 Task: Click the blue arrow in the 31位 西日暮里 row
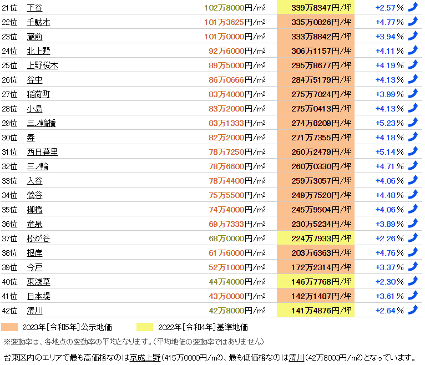[x=413, y=151]
